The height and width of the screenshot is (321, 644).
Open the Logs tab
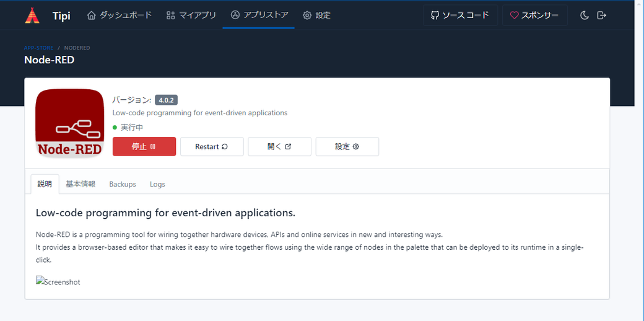point(157,184)
